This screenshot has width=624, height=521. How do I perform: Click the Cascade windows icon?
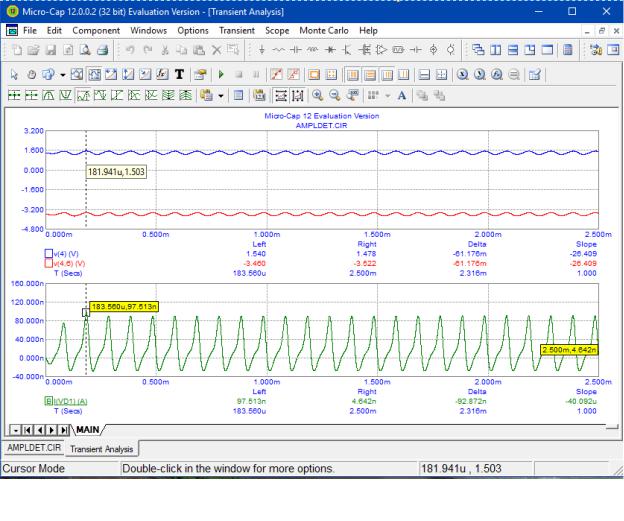[x=478, y=50]
